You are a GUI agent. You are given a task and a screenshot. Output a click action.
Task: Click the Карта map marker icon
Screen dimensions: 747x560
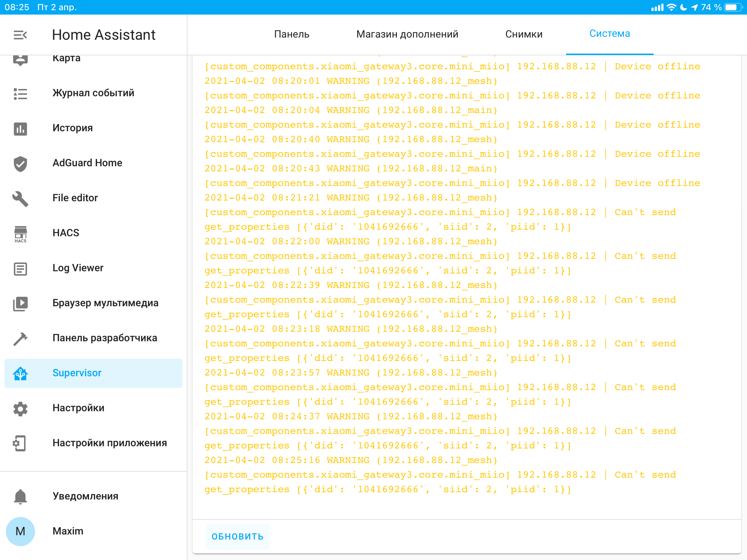[20, 60]
